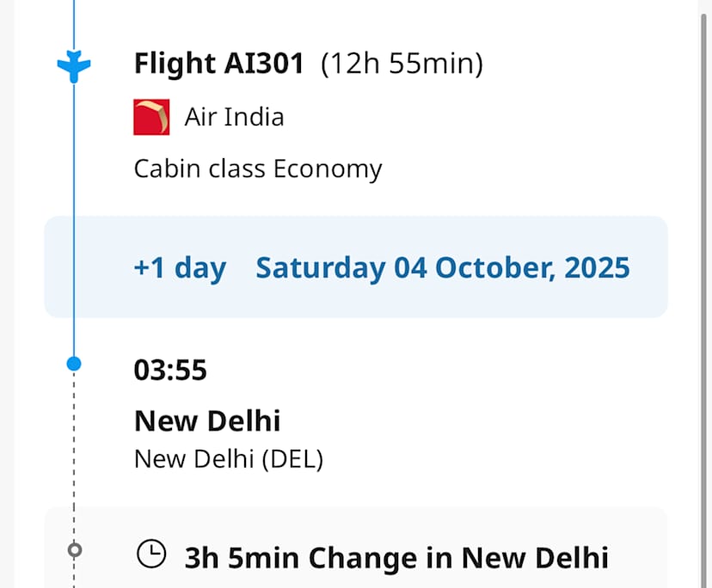Select the Saturday 04 October, 2025 date

point(443,267)
